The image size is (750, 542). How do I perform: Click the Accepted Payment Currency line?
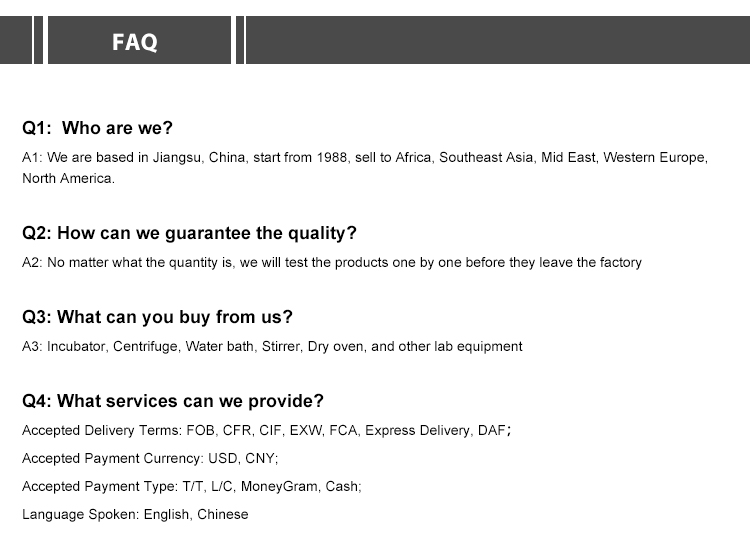[x=150, y=458]
